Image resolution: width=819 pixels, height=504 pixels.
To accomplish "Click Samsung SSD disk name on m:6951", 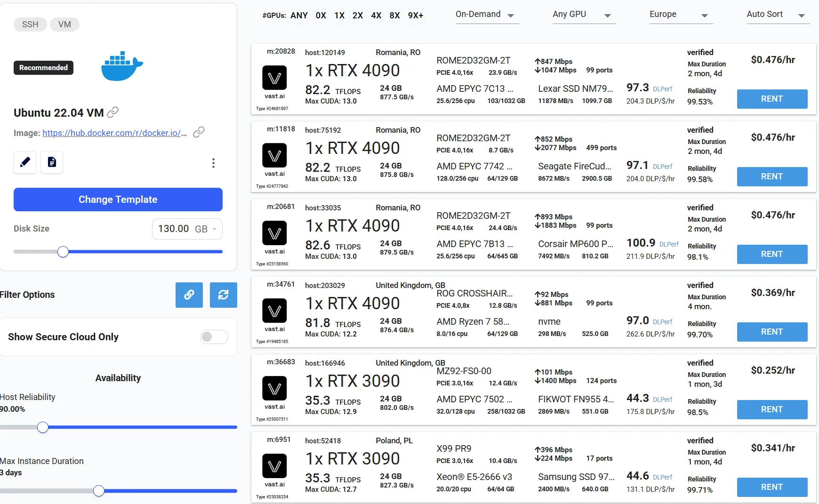I will (576, 477).
